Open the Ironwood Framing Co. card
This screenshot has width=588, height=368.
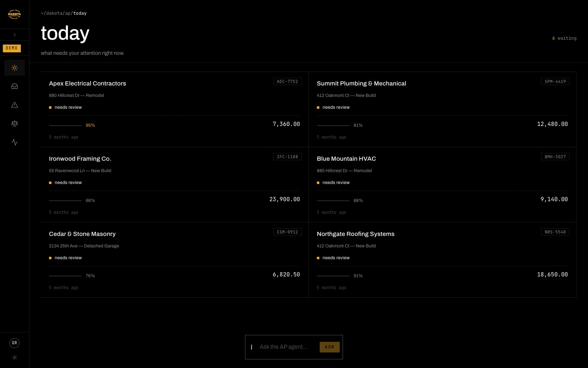(x=175, y=185)
